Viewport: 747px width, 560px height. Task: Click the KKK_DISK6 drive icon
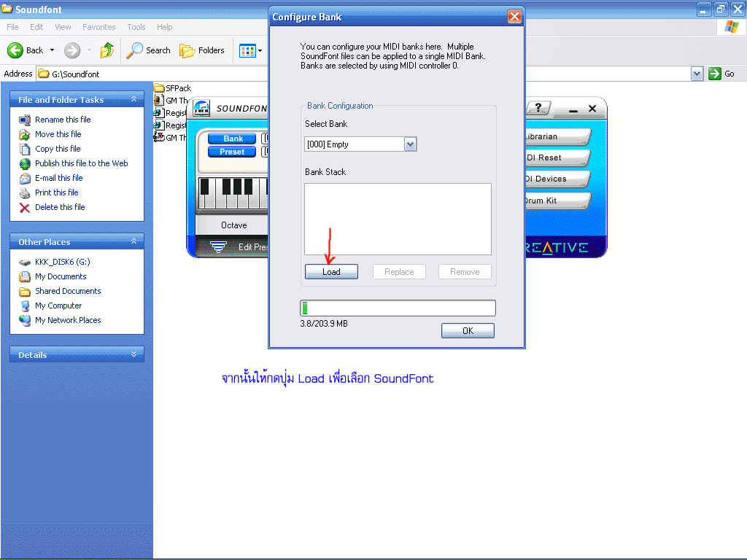pos(25,262)
